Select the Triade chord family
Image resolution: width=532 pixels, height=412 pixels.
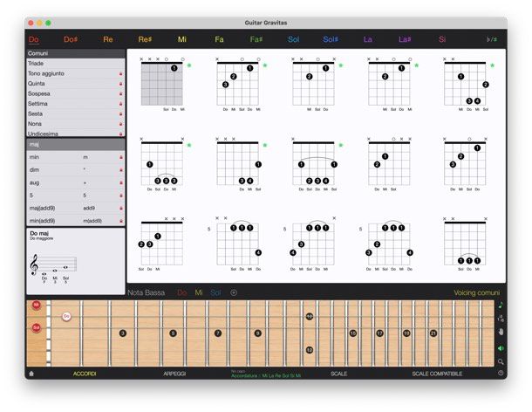tap(76, 64)
